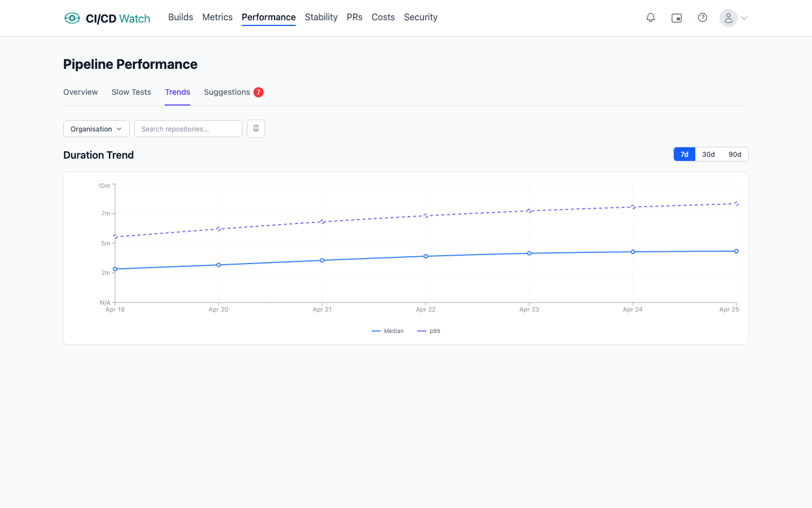
Task: Open the Suggestions tab
Action: click(227, 92)
